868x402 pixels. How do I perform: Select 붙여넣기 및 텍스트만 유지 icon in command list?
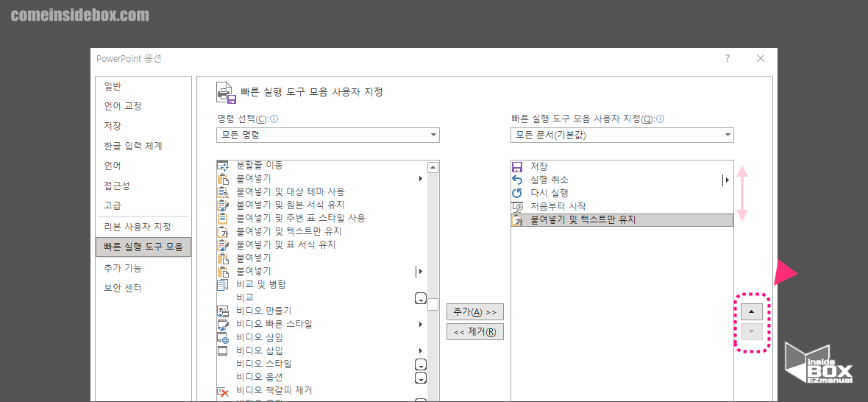(x=223, y=231)
